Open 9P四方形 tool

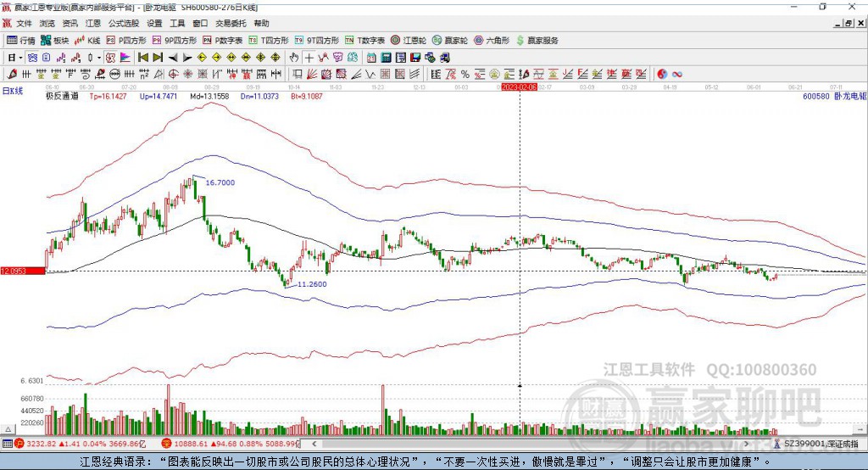pyautogui.click(x=175, y=41)
